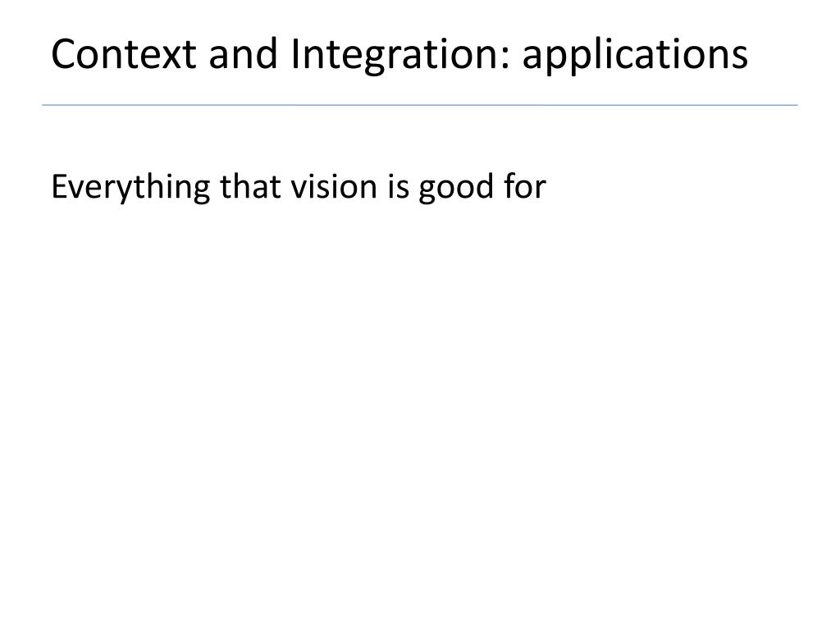Image resolution: width=840 pixels, height=630 pixels.
Task: Click the word "Everything" in the body text
Action: (130, 188)
